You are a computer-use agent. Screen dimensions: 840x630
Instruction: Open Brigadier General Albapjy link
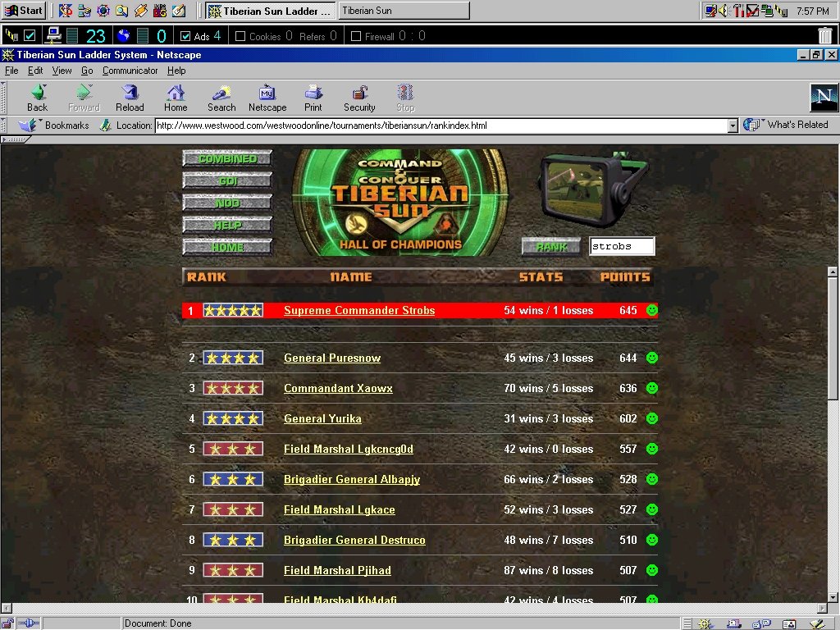coord(352,479)
